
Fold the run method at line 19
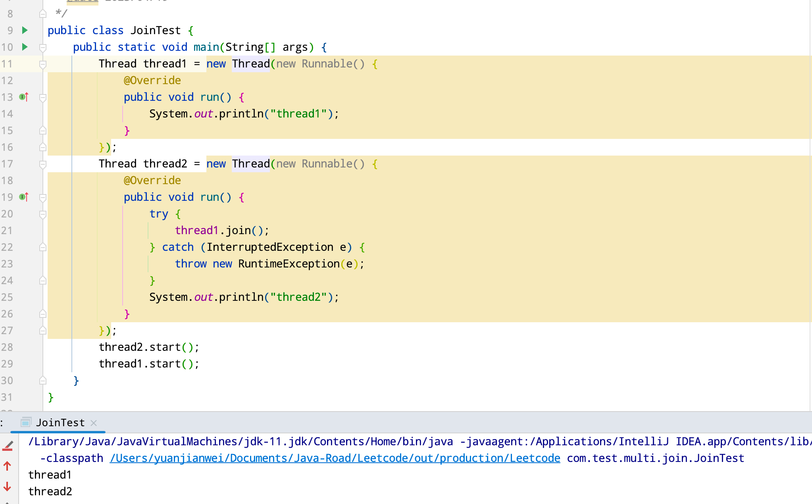(x=43, y=197)
